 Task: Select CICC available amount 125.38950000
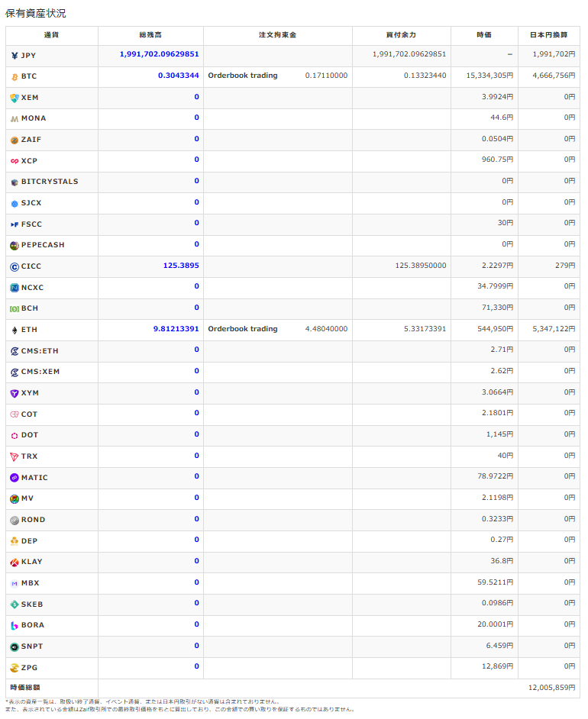click(x=421, y=266)
